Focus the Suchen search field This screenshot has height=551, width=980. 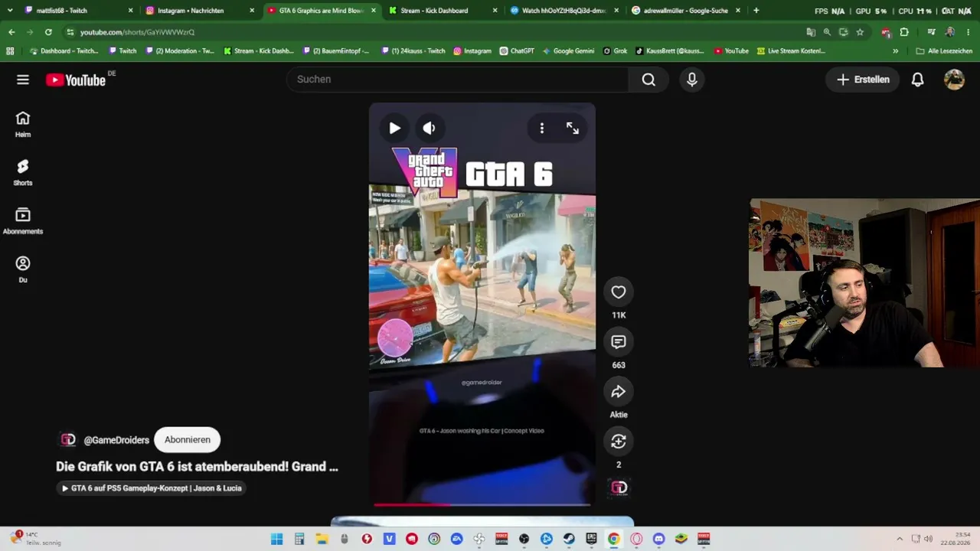point(457,80)
